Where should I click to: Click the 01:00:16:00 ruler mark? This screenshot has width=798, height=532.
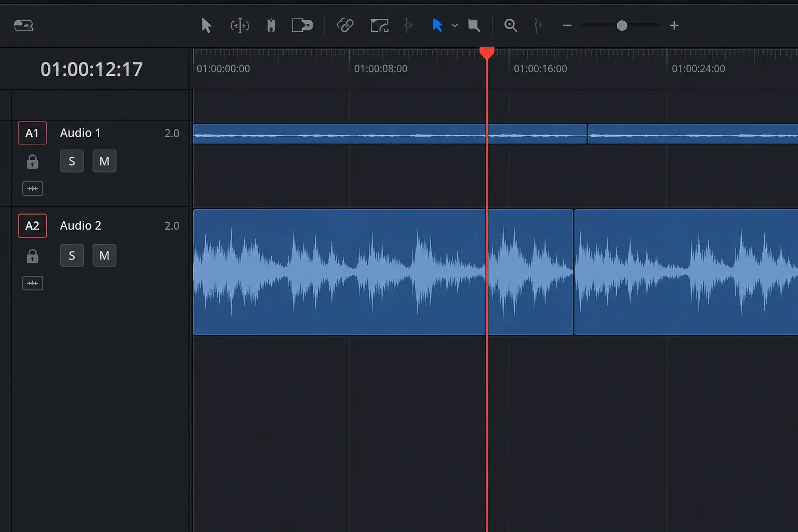tap(540, 69)
